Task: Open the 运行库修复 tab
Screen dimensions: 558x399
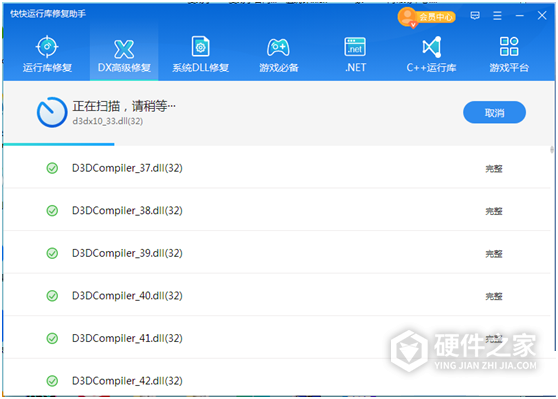Action: pos(47,54)
